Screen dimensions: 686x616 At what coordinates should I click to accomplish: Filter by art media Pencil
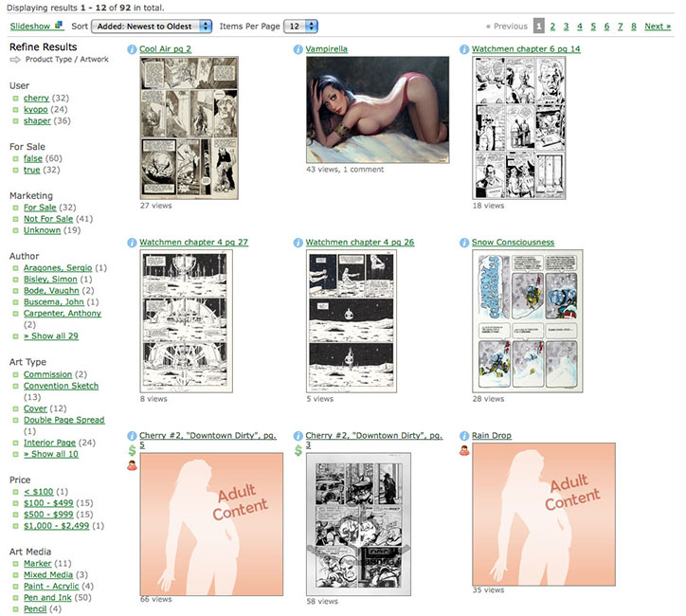35,609
